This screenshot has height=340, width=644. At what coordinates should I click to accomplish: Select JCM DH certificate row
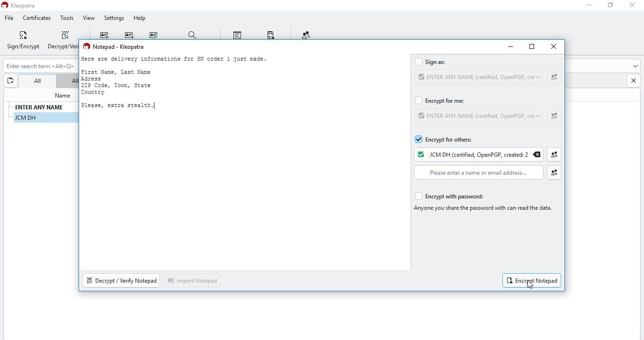pyautogui.click(x=46, y=118)
